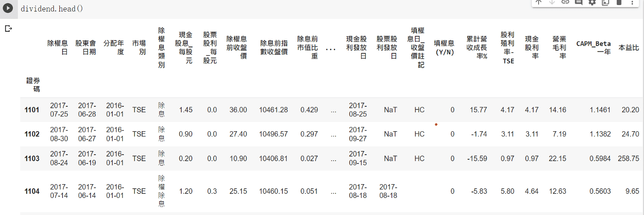Open cell editor settings gear
This screenshot has height=215, width=644.
(x=592, y=2)
